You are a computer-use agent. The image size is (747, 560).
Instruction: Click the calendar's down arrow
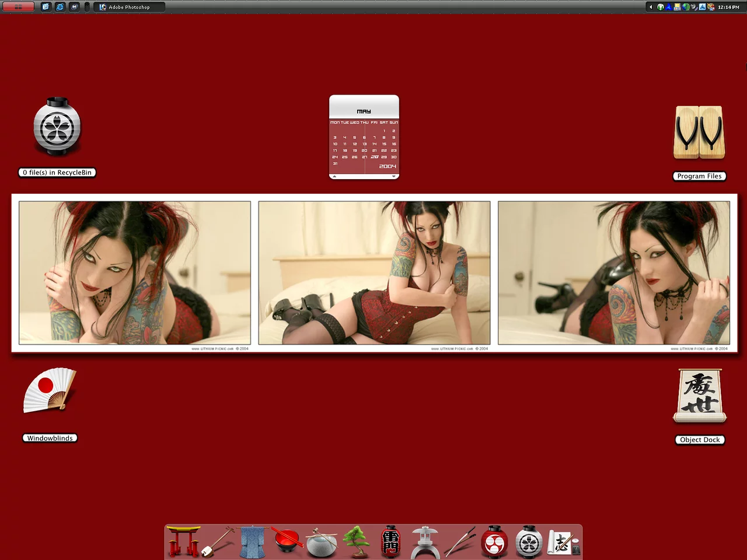[394, 176]
